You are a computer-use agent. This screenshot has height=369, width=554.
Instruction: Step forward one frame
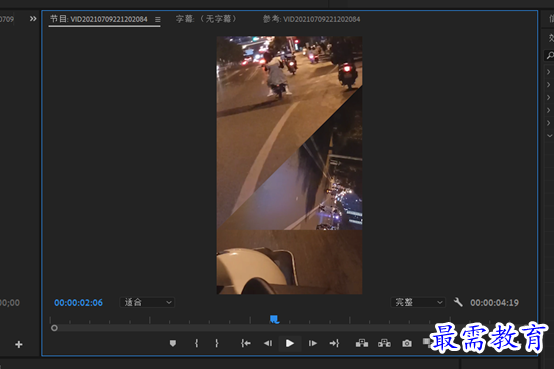(x=312, y=343)
